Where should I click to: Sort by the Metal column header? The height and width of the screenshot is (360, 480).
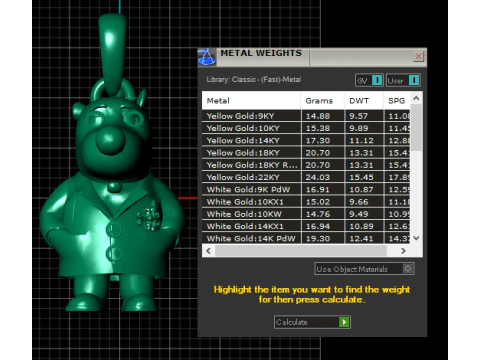(251, 101)
